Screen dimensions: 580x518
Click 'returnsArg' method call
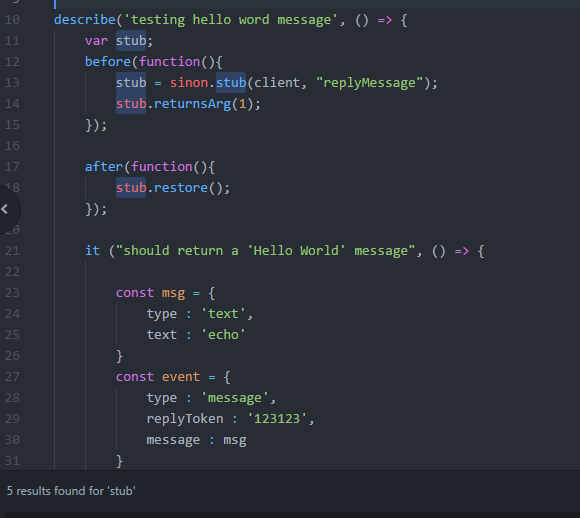(192, 104)
